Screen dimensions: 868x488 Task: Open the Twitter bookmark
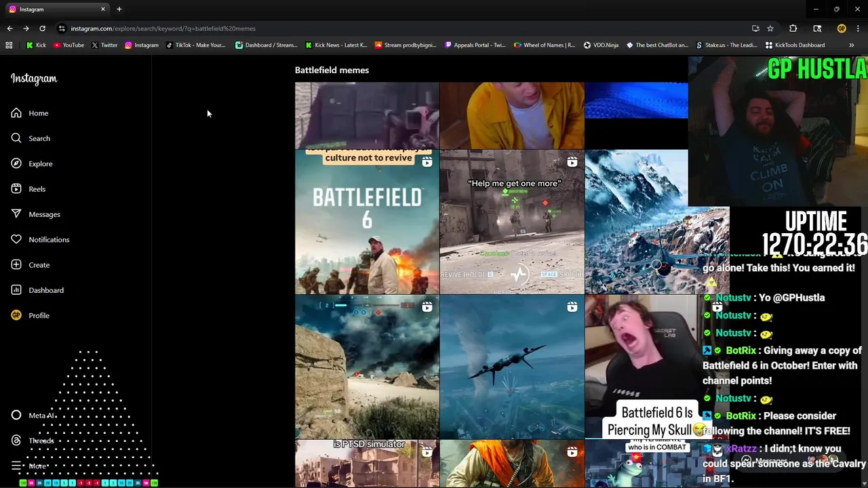tap(104, 45)
